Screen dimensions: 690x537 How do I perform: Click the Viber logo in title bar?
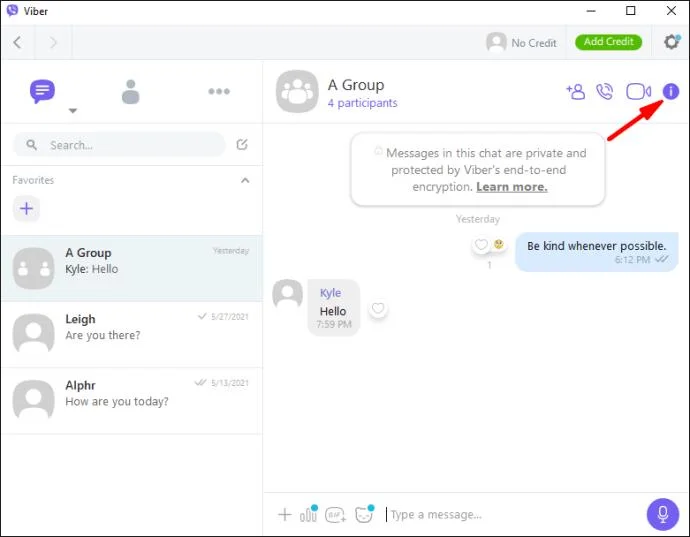coord(13,11)
